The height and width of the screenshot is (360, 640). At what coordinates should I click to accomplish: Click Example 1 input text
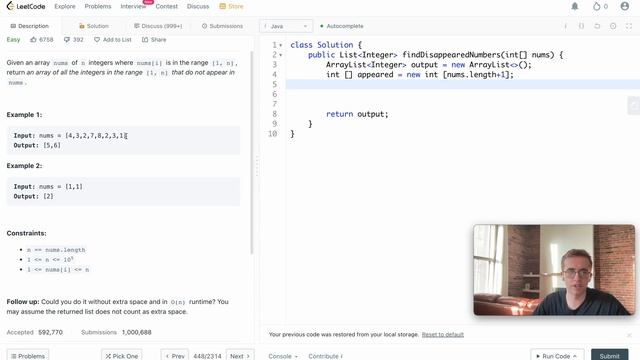(x=71, y=136)
